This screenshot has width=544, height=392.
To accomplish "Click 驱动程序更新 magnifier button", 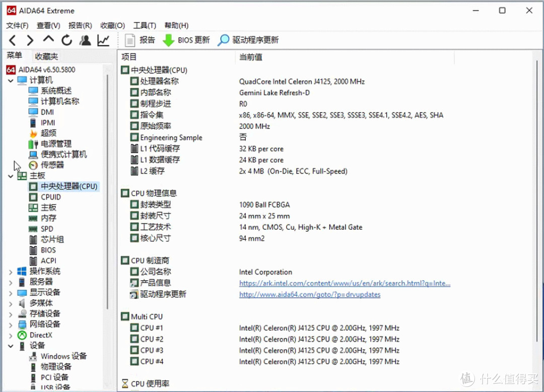I will [x=248, y=40].
